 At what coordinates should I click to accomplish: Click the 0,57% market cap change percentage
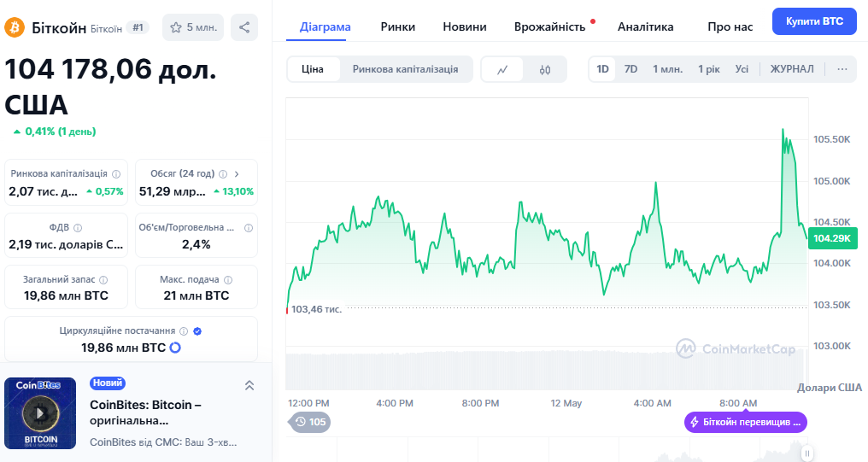pos(105,192)
